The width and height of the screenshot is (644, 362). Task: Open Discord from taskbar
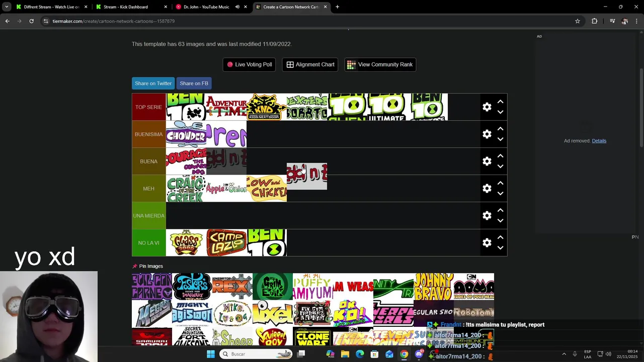tap(419, 354)
